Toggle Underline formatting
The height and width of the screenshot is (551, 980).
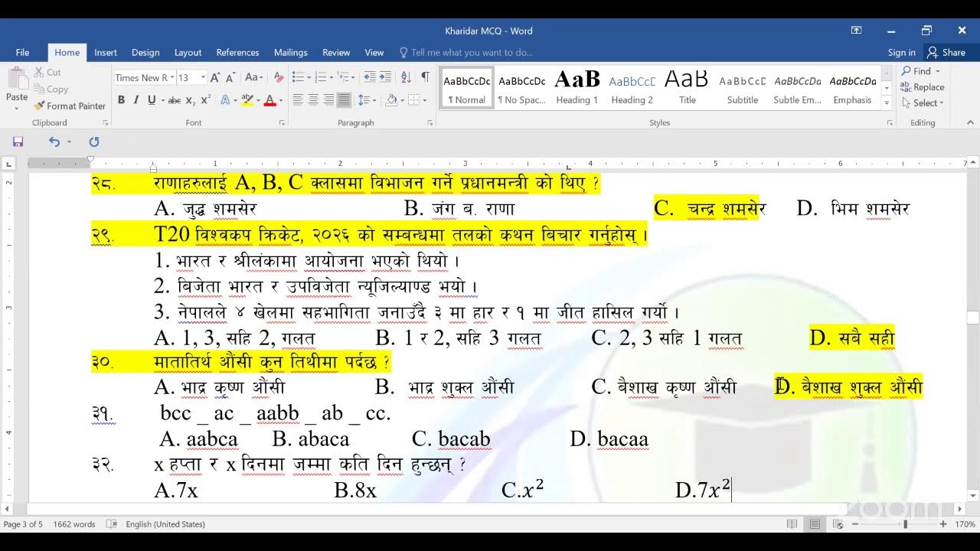tap(152, 100)
